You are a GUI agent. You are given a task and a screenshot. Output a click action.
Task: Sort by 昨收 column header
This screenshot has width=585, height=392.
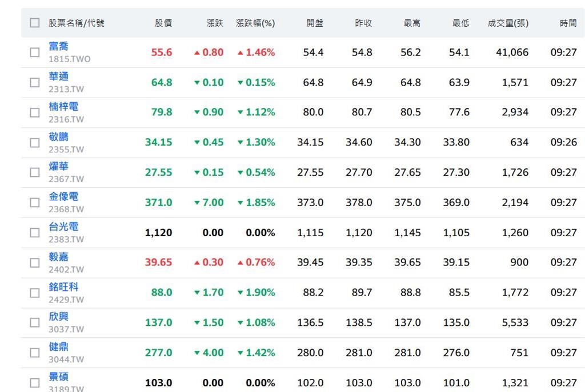pos(363,23)
